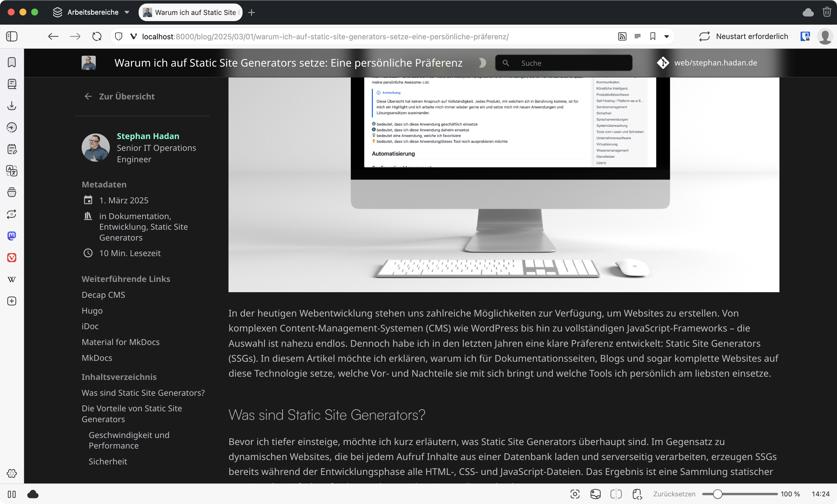837x504 pixels.
Task: Adjust the page zoom slider
Action: point(717,494)
